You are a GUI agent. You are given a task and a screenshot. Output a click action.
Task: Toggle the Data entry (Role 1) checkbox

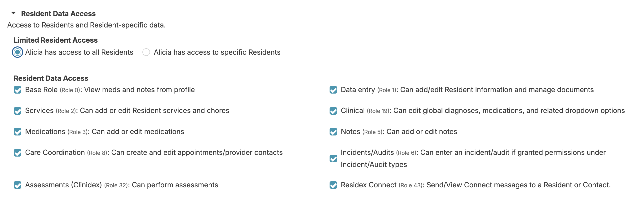click(x=333, y=90)
